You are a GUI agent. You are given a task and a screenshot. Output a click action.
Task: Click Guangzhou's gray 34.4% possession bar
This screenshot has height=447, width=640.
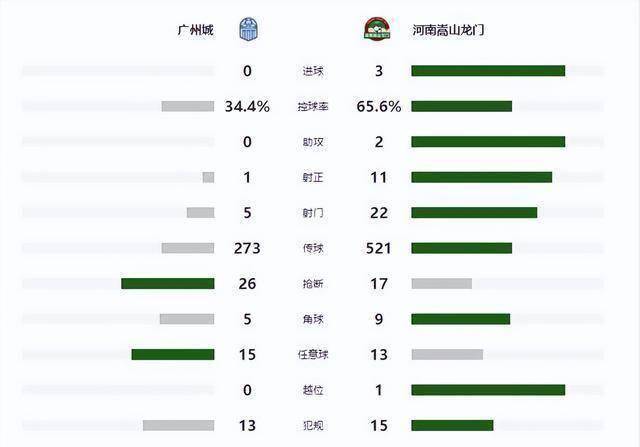tap(188, 107)
